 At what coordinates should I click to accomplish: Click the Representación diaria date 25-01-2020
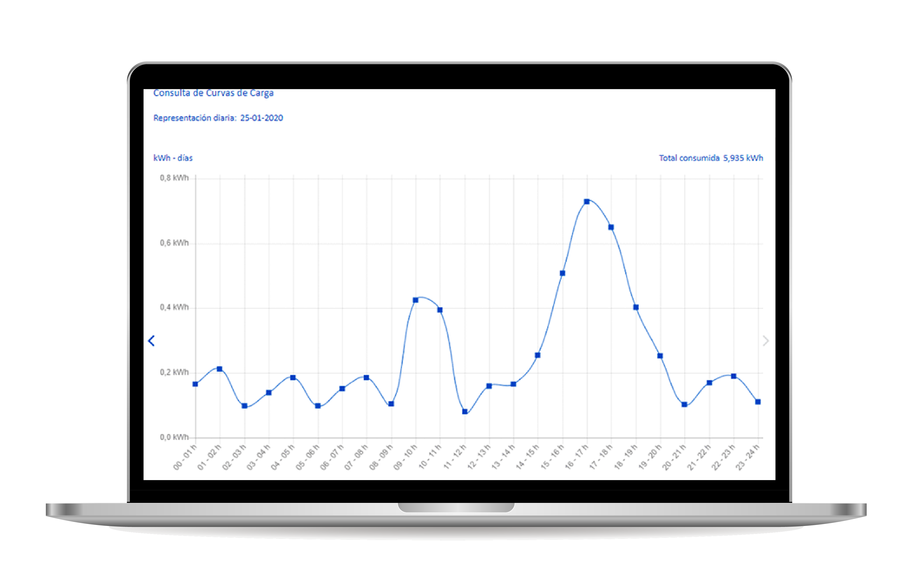coord(261,118)
